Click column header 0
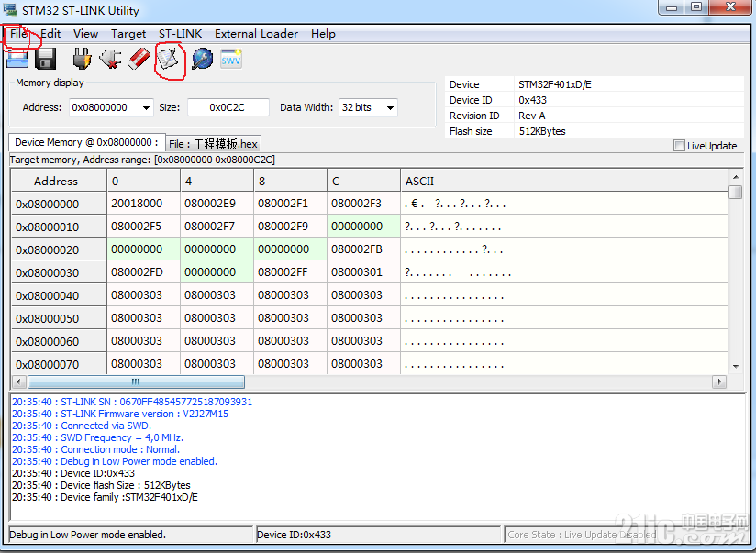The image size is (756, 553). [x=144, y=181]
